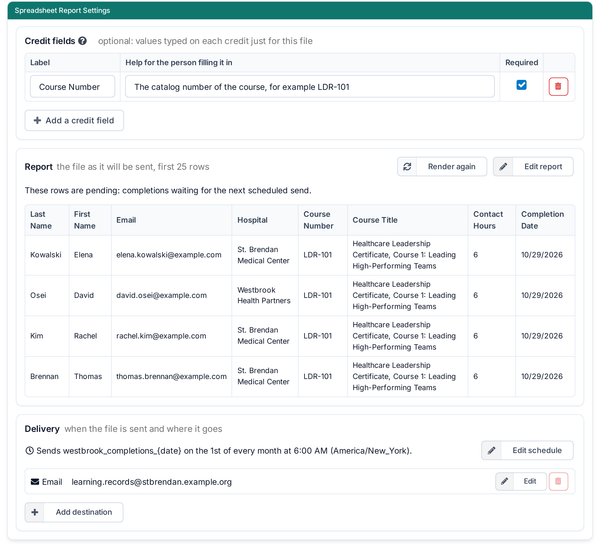The height and width of the screenshot is (547, 600).
Task: Click the Render again button
Action: click(442, 167)
